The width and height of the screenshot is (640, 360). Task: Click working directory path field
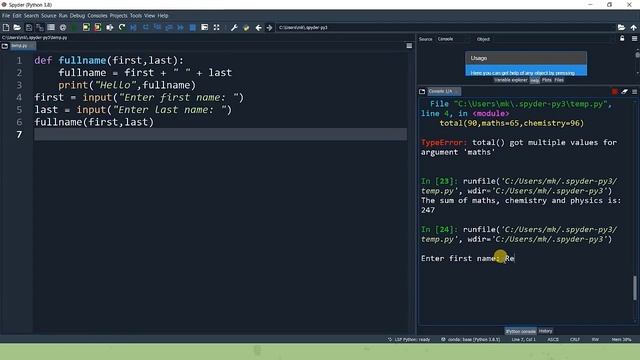pyautogui.click(x=445, y=27)
